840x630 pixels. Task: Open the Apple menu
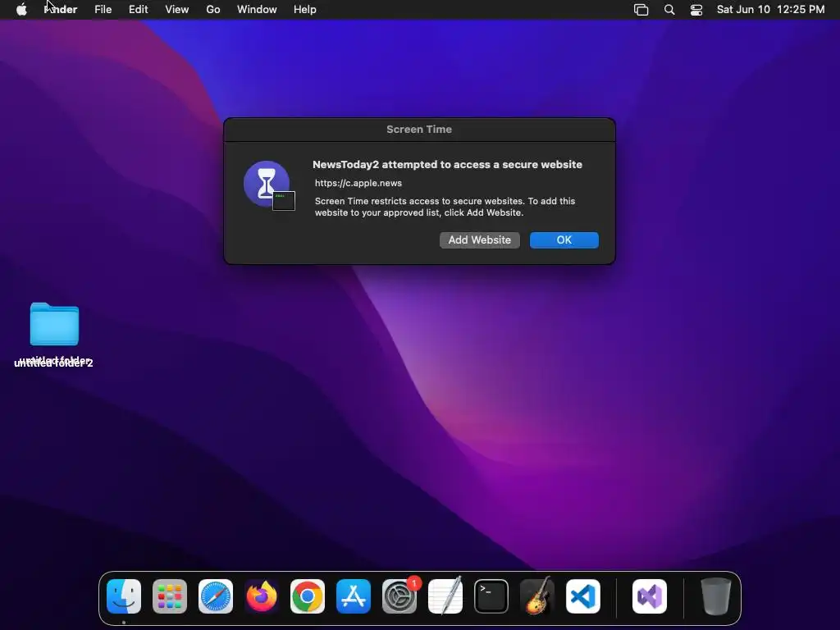(x=21, y=10)
